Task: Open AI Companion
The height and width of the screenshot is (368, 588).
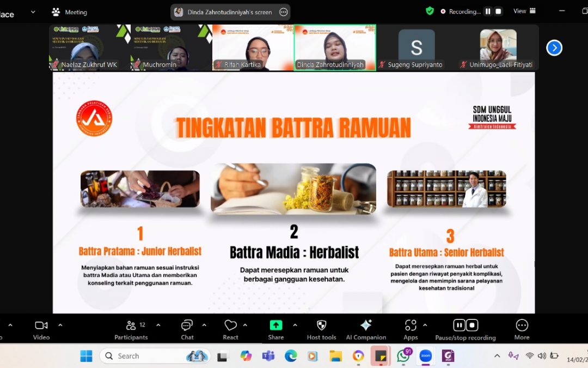Action: 366,330
